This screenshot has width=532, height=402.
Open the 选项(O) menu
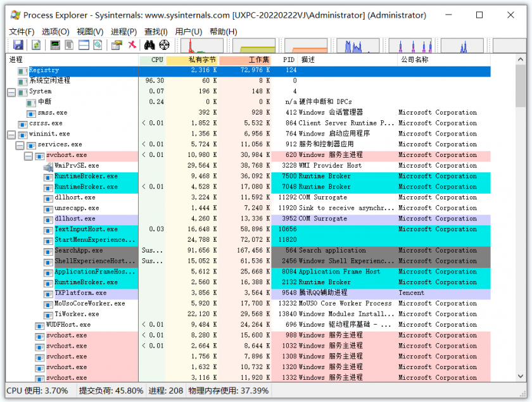[56, 32]
